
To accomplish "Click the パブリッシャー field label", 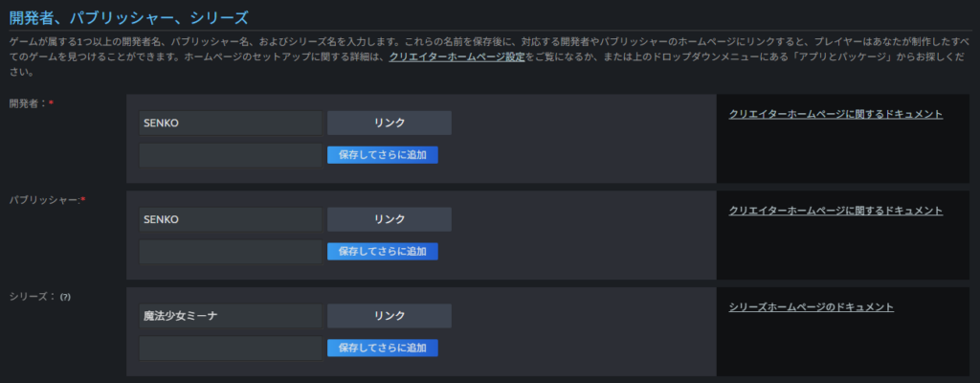I will [x=43, y=200].
